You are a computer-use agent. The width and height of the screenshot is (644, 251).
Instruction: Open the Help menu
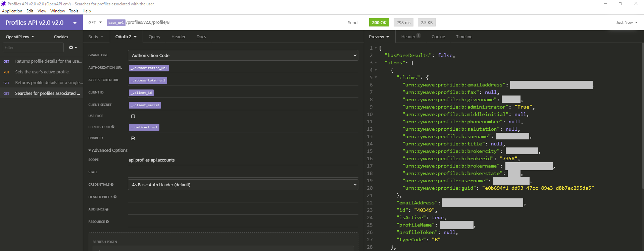pos(87,11)
